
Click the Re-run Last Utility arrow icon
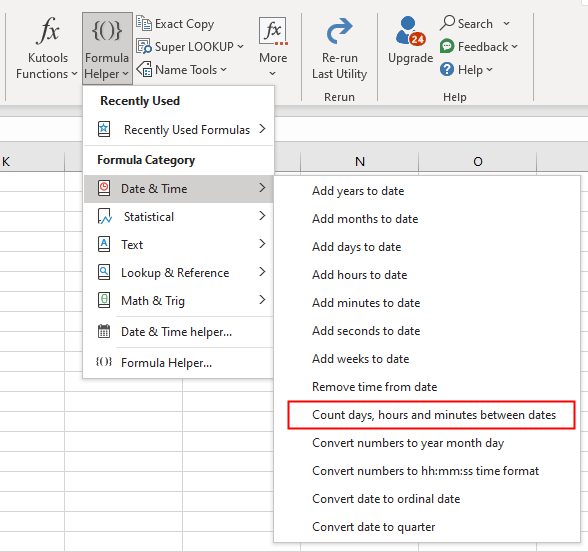[x=339, y=31]
